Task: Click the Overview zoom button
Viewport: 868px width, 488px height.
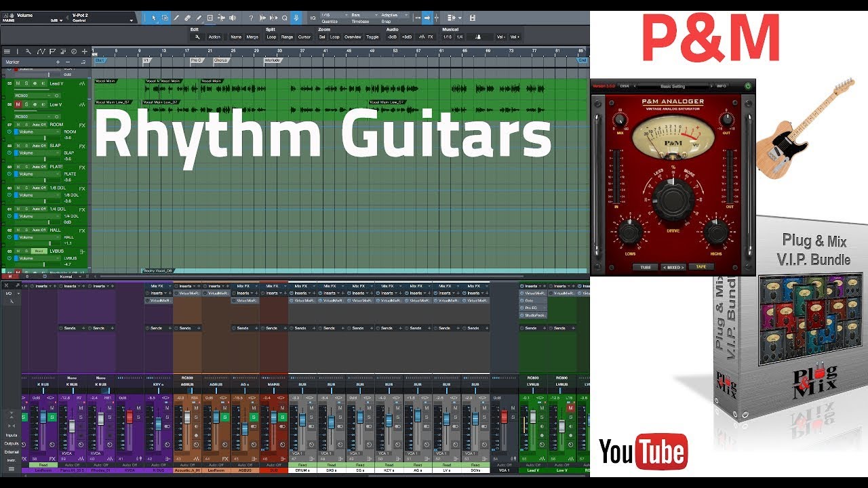Action: 353,37
